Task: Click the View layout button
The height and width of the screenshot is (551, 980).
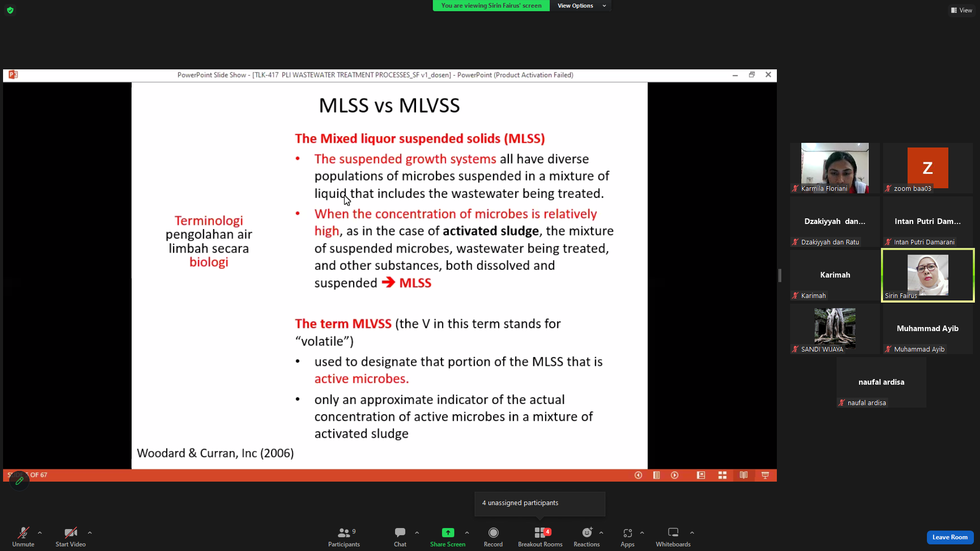Action: tap(962, 10)
